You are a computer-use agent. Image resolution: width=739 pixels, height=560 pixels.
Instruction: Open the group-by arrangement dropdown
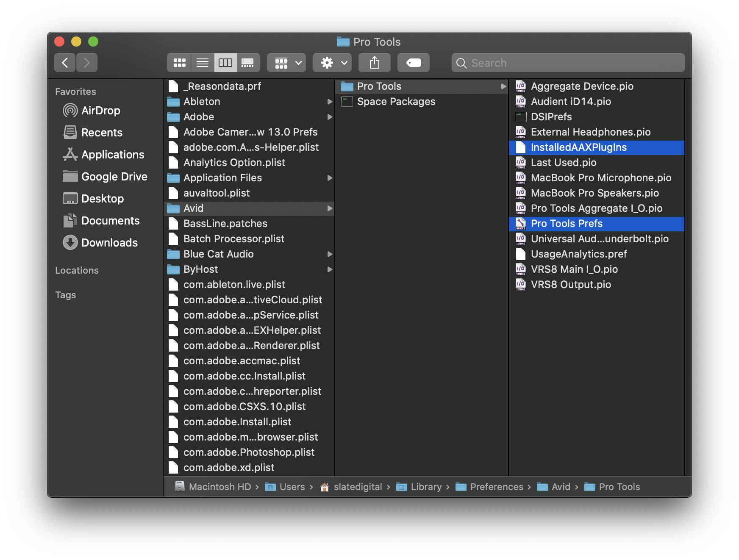point(286,63)
